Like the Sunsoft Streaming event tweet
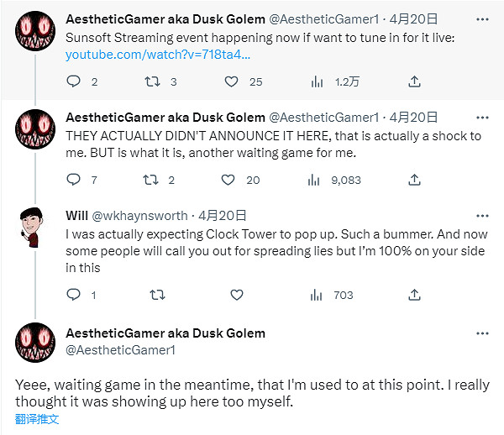The height and width of the screenshot is (435, 504). 231,81
